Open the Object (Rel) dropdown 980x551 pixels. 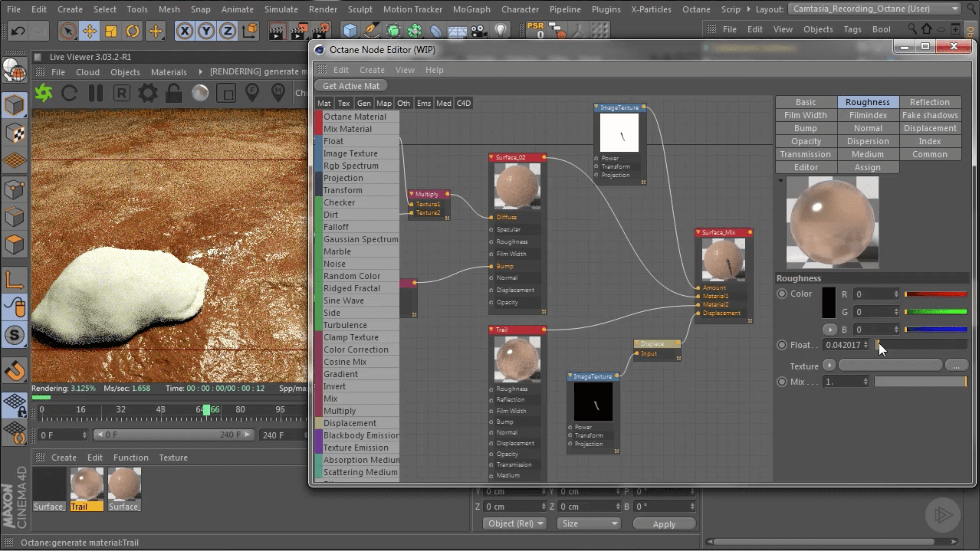(515, 524)
